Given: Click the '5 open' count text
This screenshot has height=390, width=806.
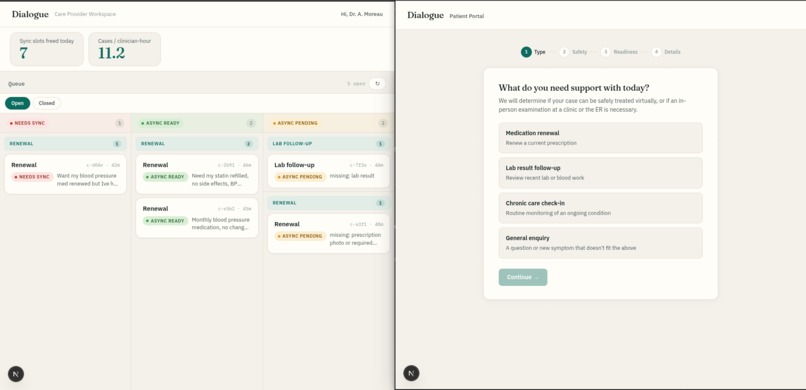Looking at the screenshot, I should point(356,84).
